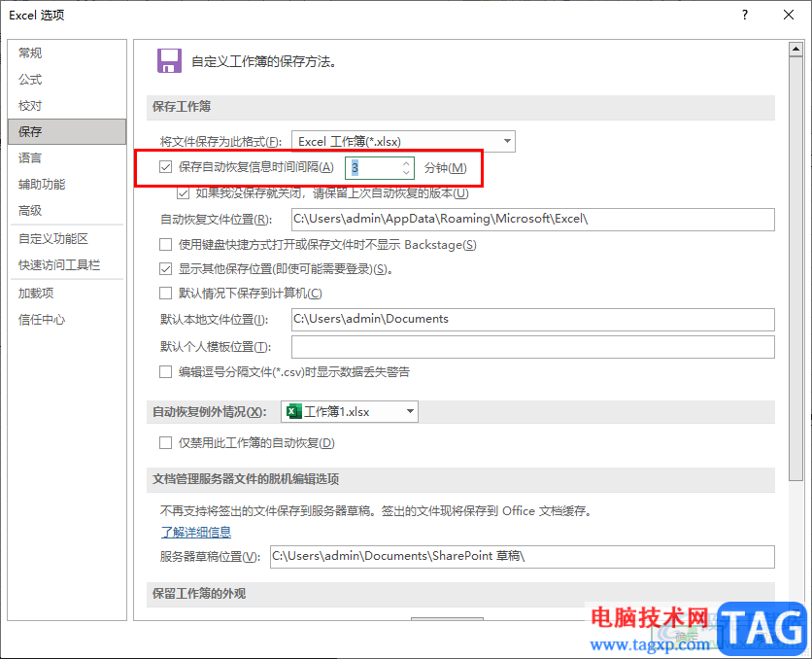812x659 pixels.
Task: Expand the 自动恢复例外情况 workbook dropdown
Action: point(350,412)
